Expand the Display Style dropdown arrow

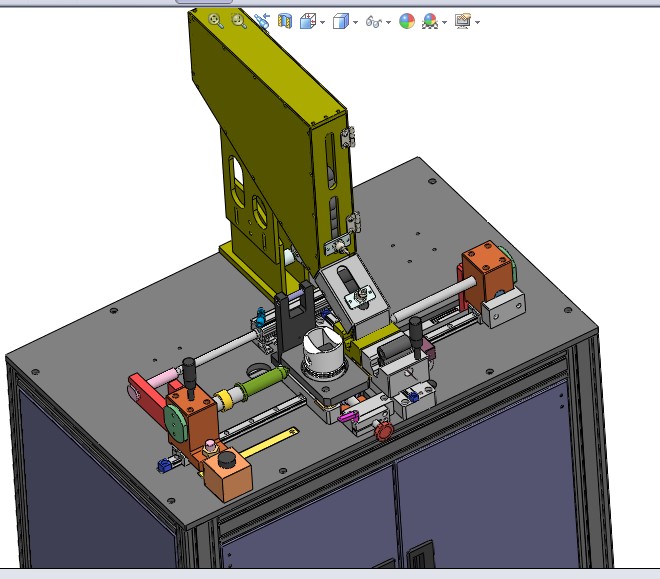[x=356, y=22]
